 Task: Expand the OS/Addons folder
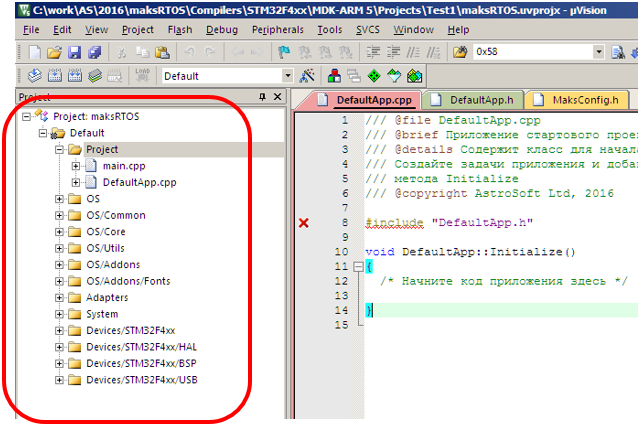tap(59, 265)
